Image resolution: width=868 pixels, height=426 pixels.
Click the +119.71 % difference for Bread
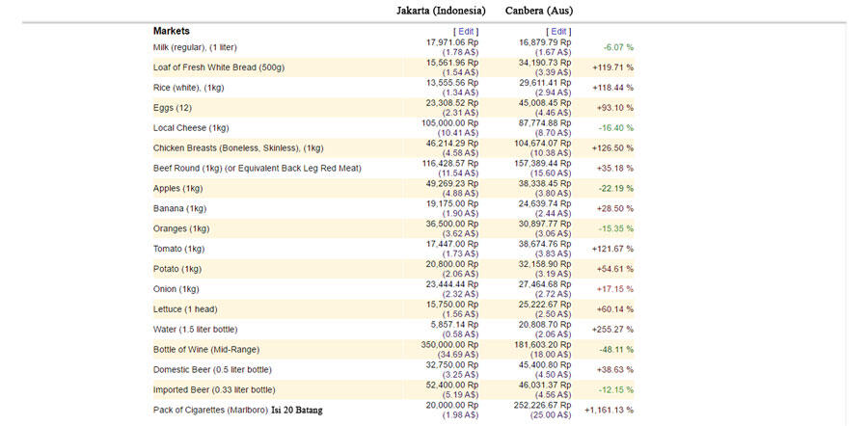[x=613, y=67]
